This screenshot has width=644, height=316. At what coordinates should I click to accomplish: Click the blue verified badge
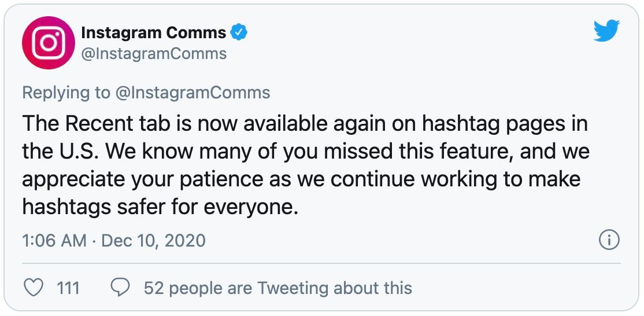tap(238, 32)
